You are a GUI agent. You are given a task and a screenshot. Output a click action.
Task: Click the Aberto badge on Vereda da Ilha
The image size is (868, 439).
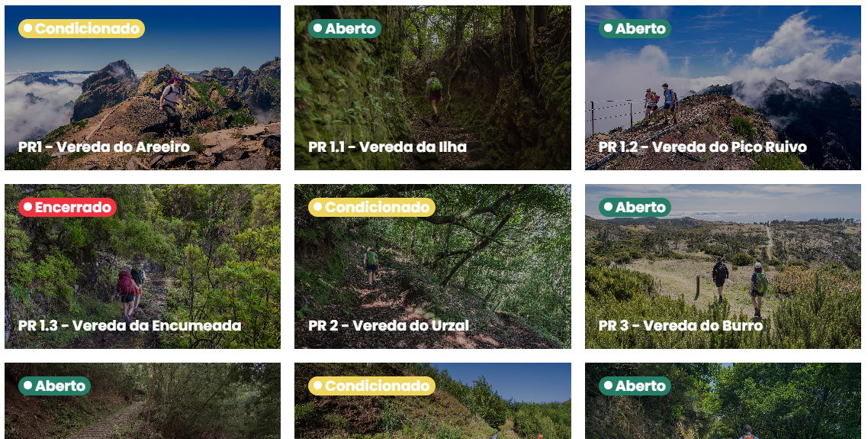click(344, 28)
